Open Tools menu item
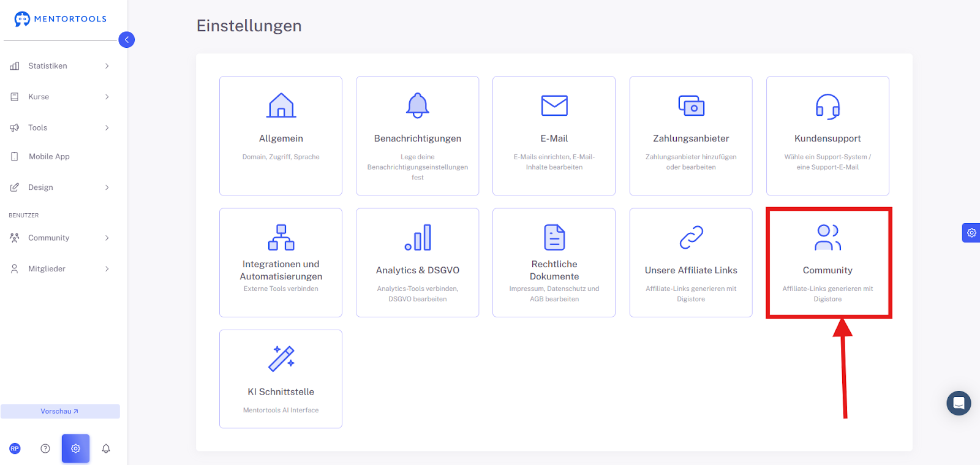 (37, 127)
